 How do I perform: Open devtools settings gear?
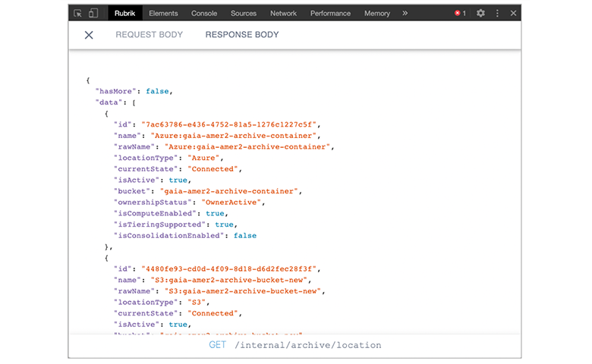click(480, 13)
